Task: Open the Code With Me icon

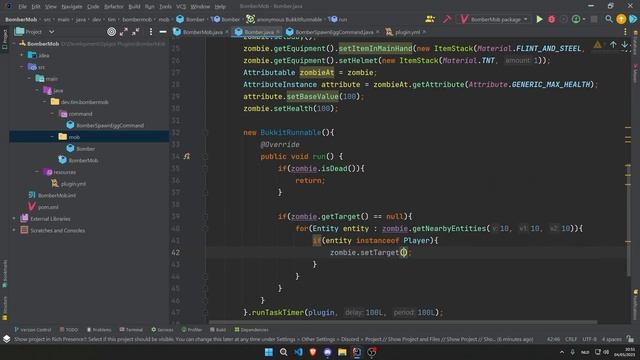Action: (x=430, y=19)
